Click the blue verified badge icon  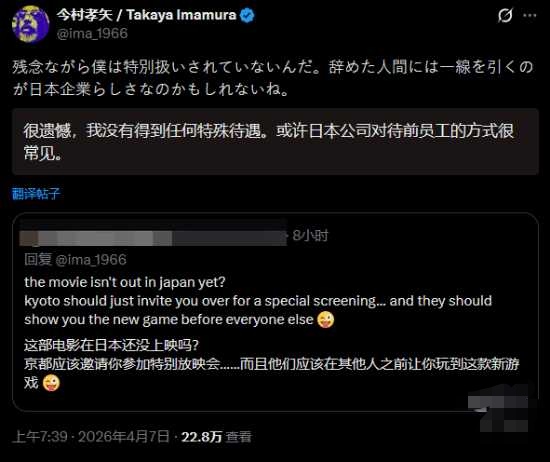pos(247,15)
